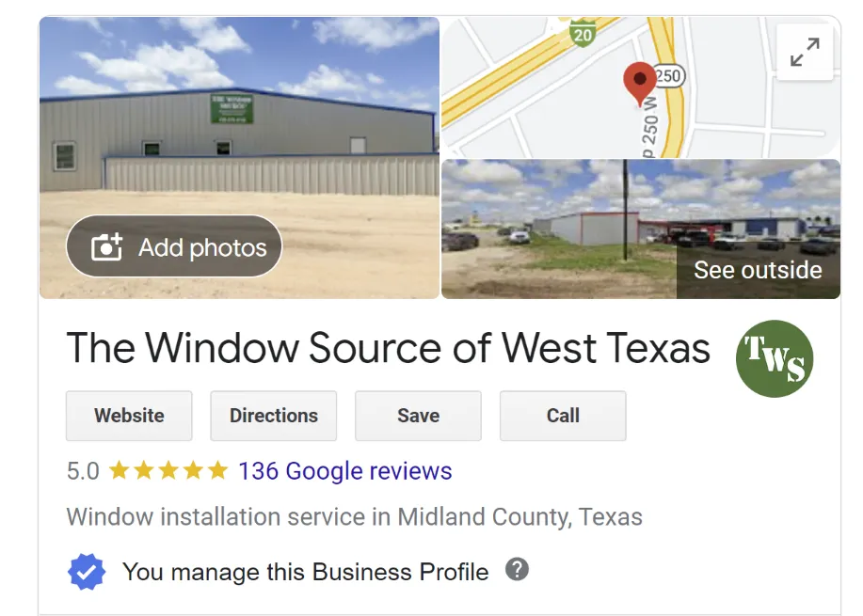
Task: Click the blue verified checkmark badge
Action: tap(87, 572)
